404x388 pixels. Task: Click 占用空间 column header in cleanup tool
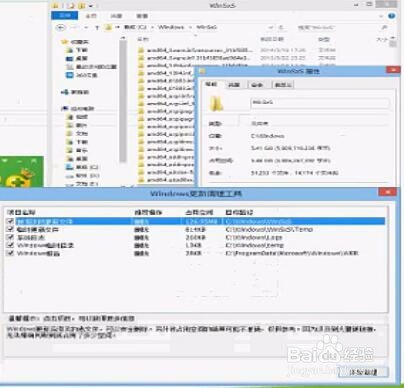pos(199,212)
